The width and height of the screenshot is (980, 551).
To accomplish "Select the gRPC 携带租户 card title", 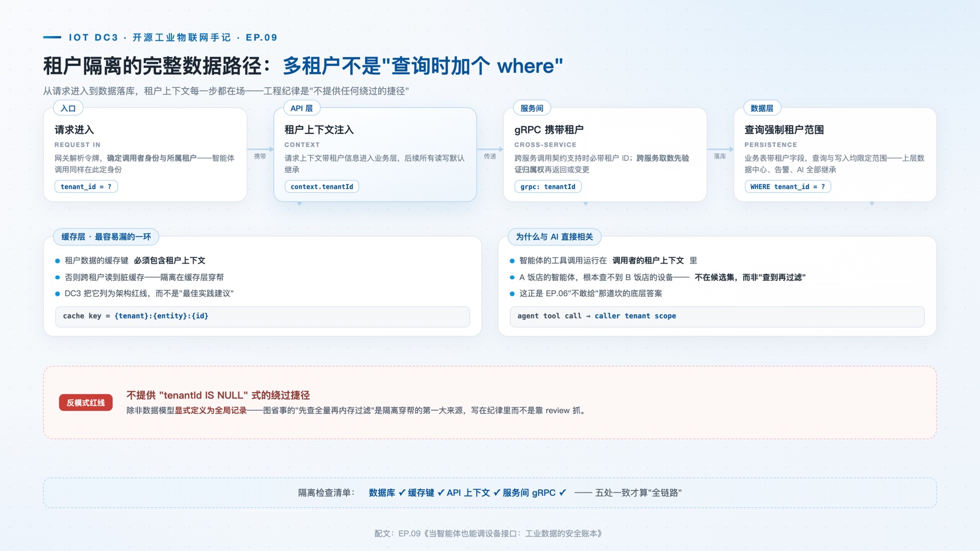I will (549, 130).
